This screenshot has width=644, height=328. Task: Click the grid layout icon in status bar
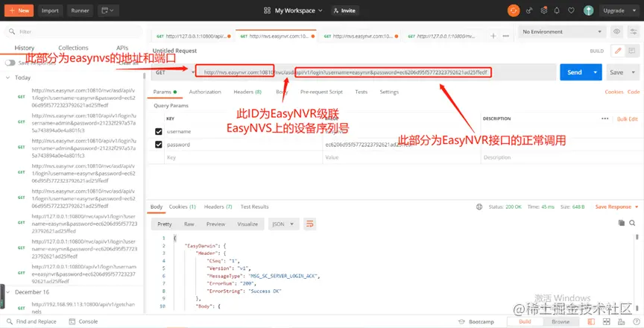605,322
